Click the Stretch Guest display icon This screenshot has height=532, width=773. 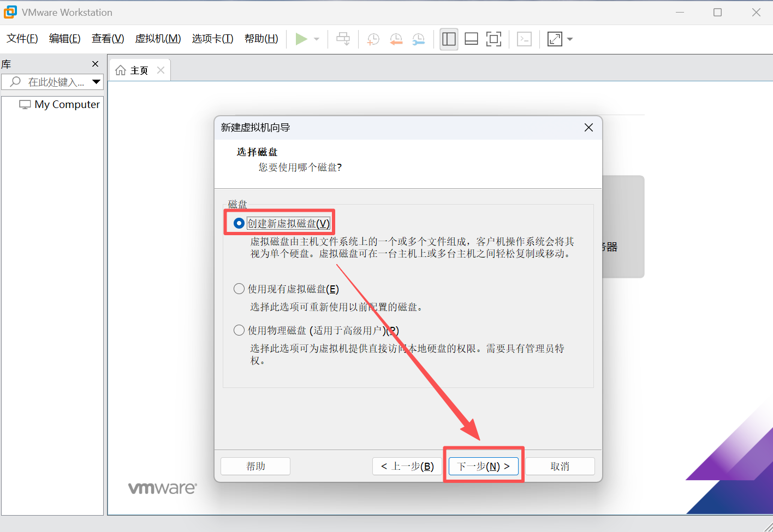pyautogui.click(x=555, y=39)
